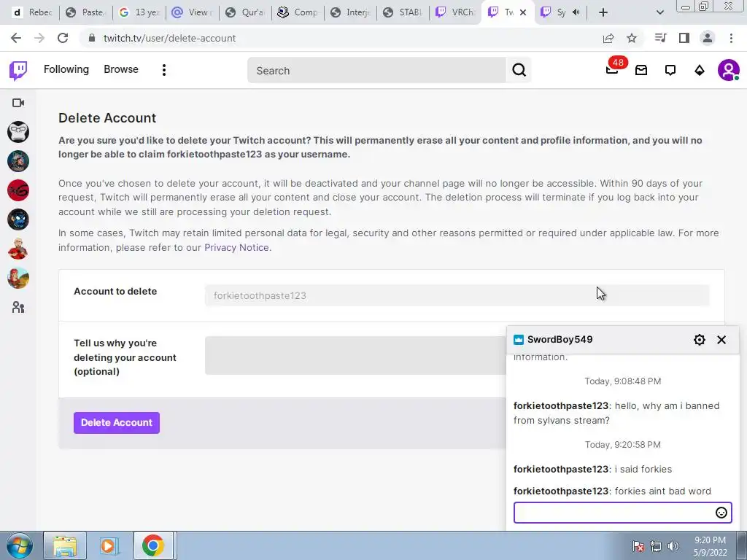Click the share page icon in address bar
Screen dimensions: 747x560
point(608,38)
